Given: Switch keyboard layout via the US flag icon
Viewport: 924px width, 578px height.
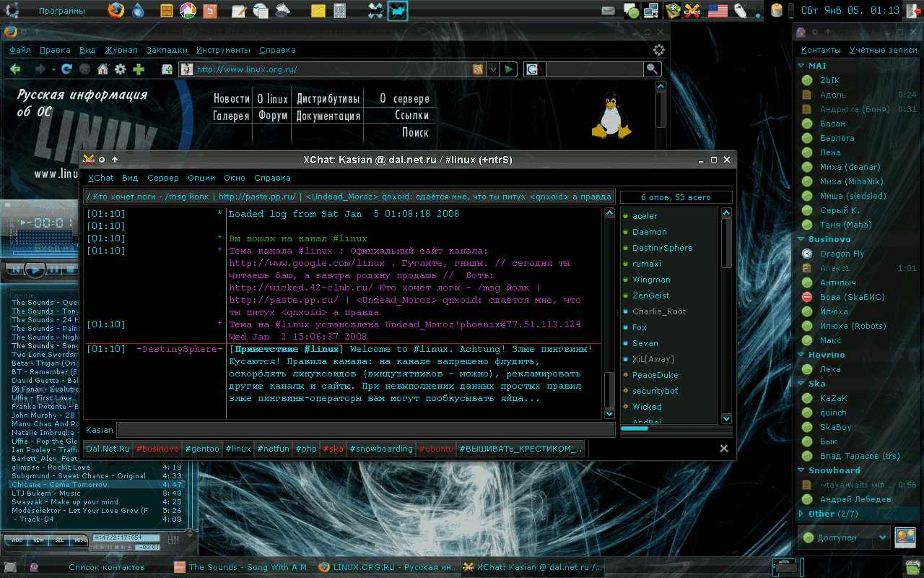Looking at the screenshot, I should [x=718, y=11].
